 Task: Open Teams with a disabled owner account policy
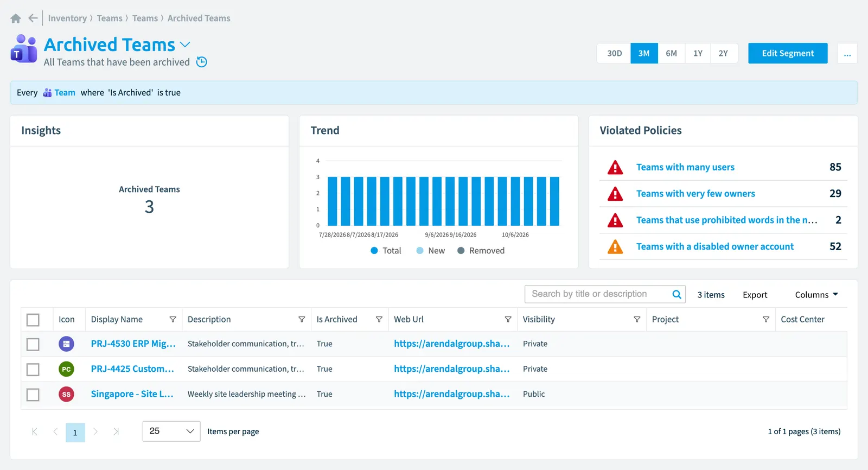tap(715, 246)
